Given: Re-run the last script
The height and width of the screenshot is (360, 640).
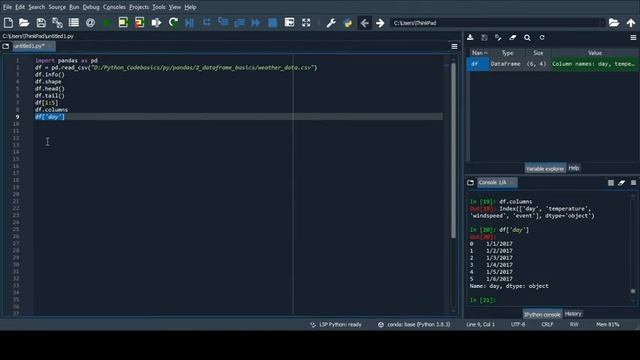Looking at the screenshot, I should pyautogui.click(x=173, y=23).
